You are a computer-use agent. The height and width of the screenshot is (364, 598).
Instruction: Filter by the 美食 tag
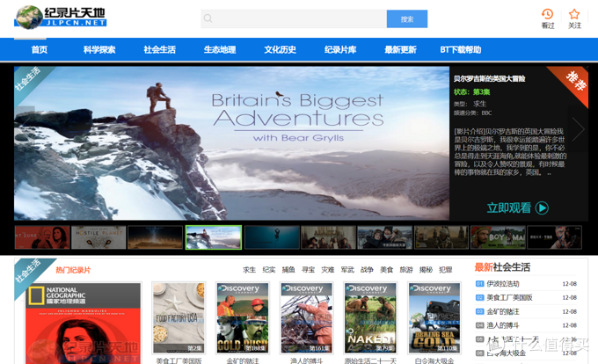[x=387, y=270]
